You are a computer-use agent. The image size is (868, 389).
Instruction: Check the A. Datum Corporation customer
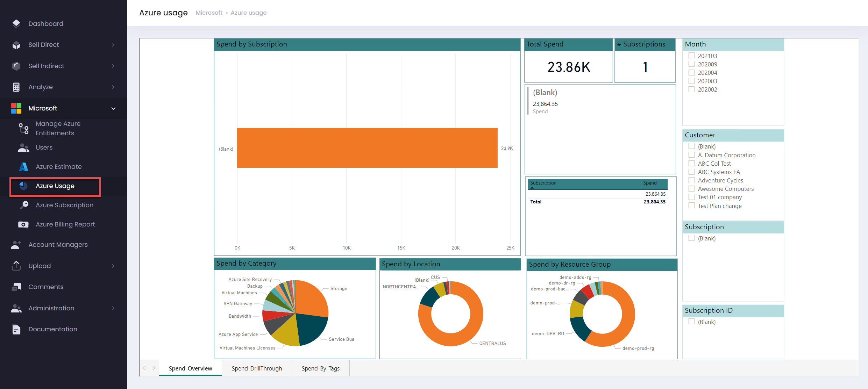tap(691, 155)
